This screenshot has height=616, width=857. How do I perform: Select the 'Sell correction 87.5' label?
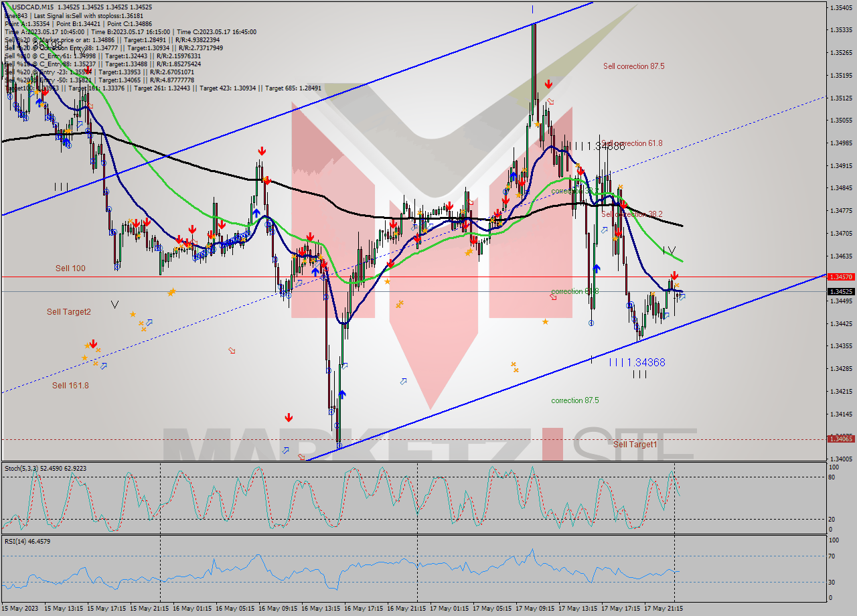(633, 66)
